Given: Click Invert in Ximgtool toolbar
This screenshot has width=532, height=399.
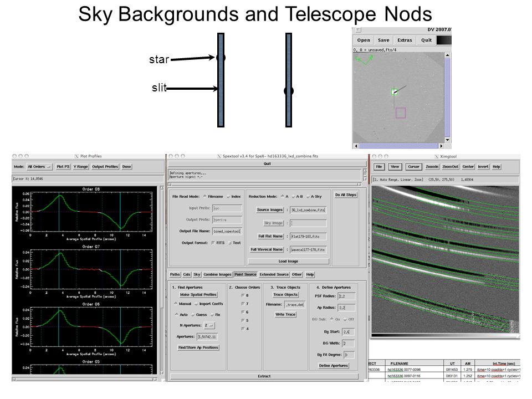Looking at the screenshot, I should click(483, 167).
